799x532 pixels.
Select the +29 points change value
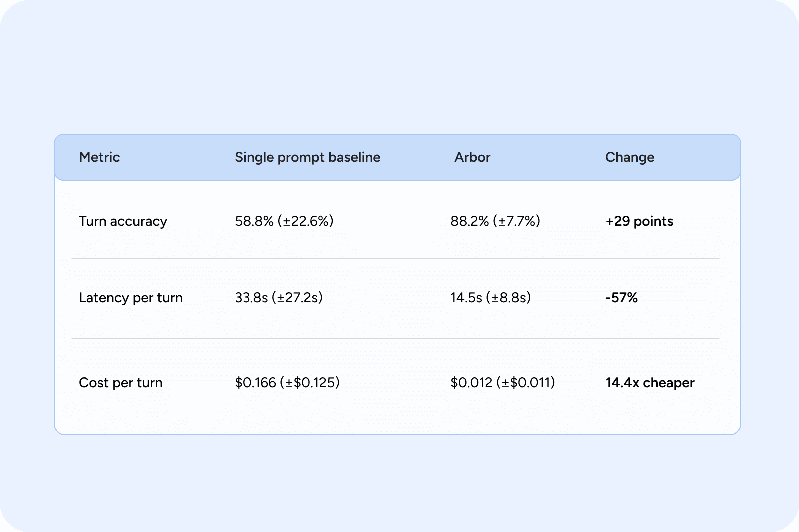[x=639, y=221]
